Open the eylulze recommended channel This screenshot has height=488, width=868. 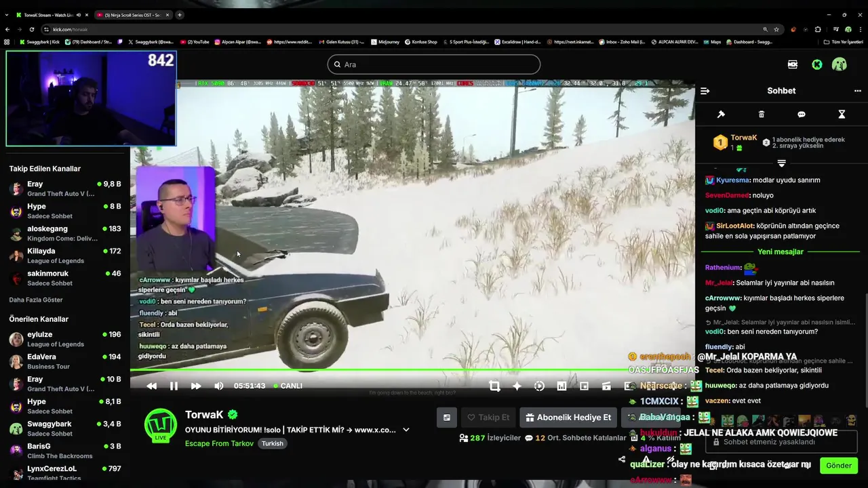click(x=65, y=339)
